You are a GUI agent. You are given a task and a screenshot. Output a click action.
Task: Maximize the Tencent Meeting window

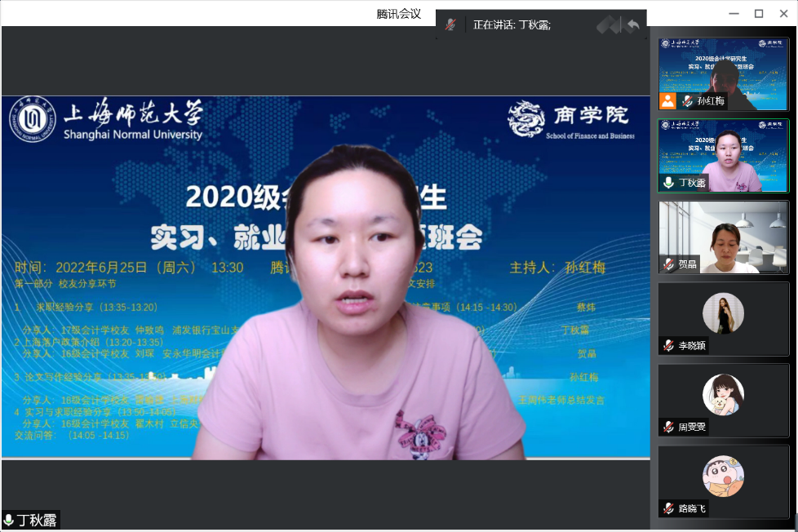758,14
